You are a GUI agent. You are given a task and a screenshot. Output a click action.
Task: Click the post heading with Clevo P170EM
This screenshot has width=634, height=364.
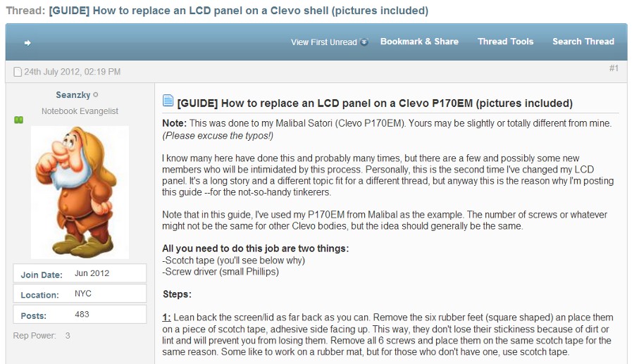coord(375,103)
